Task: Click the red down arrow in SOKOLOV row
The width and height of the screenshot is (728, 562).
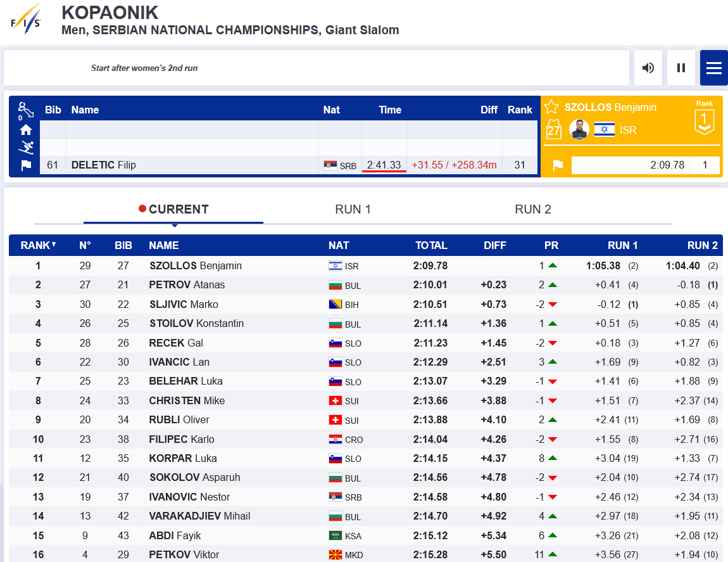Action: tap(553, 478)
